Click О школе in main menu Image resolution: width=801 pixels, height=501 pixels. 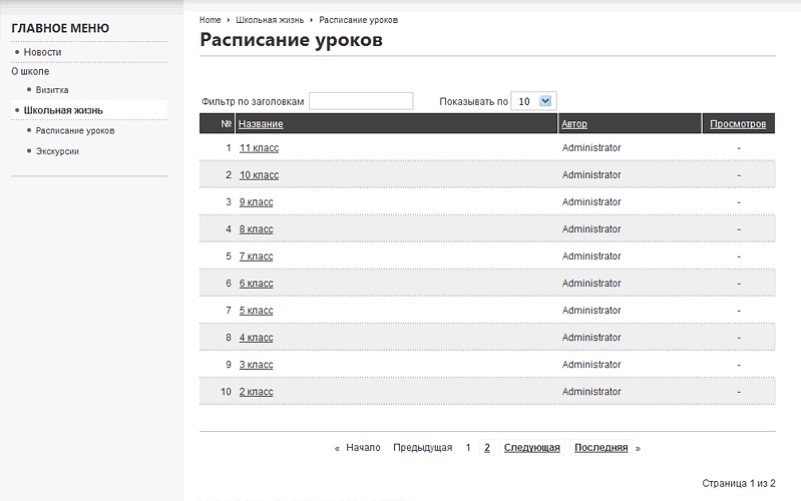(30, 71)
